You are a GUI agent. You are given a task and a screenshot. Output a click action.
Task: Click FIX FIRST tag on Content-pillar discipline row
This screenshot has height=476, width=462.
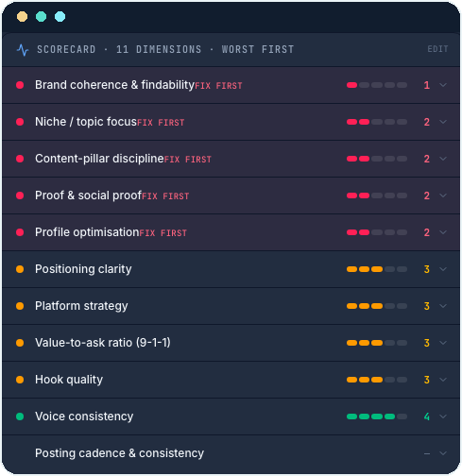coord(188,160)
